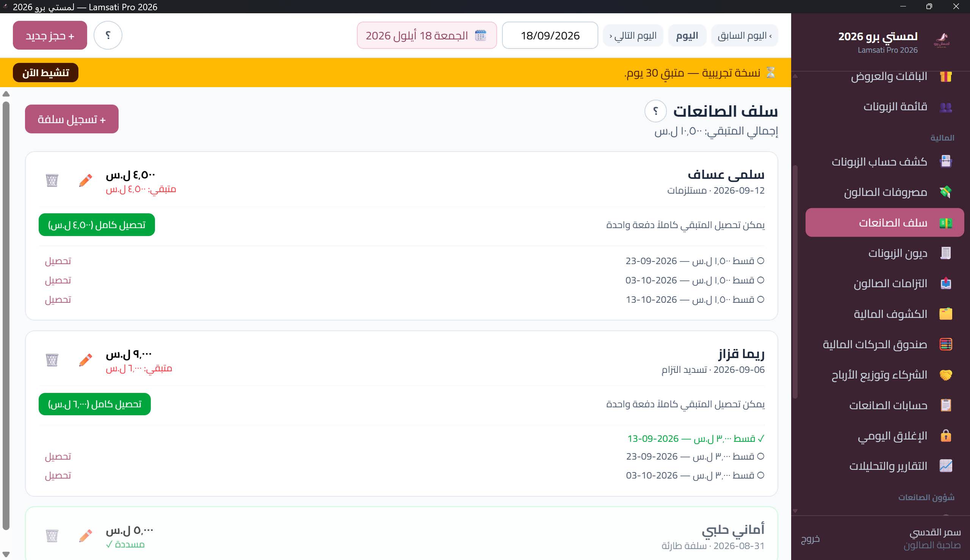Collect ريما قزاز installment due 03-10-2026
This screenshot has height=560, width=970.
tap(58, 476)
